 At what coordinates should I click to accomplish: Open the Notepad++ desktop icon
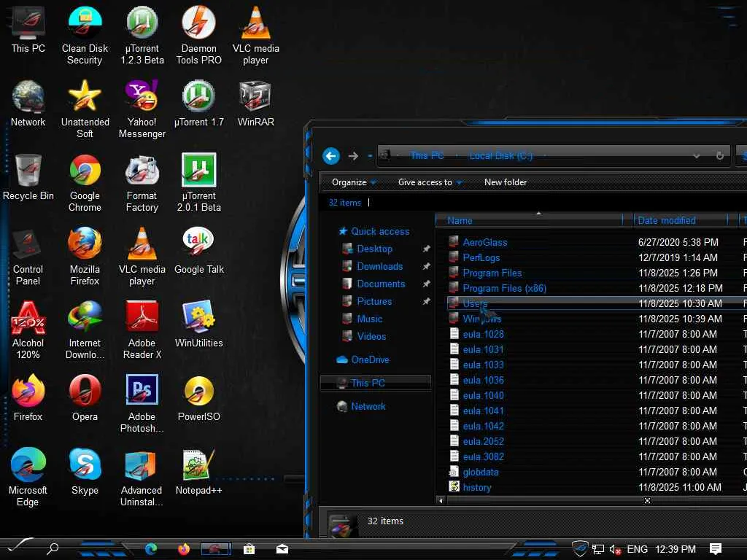(198, 472)
